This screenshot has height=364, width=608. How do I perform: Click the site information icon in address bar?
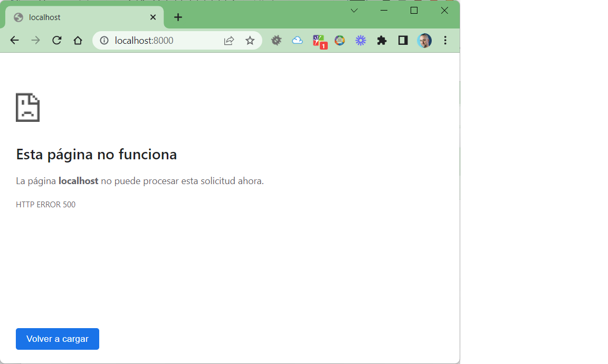104,40
